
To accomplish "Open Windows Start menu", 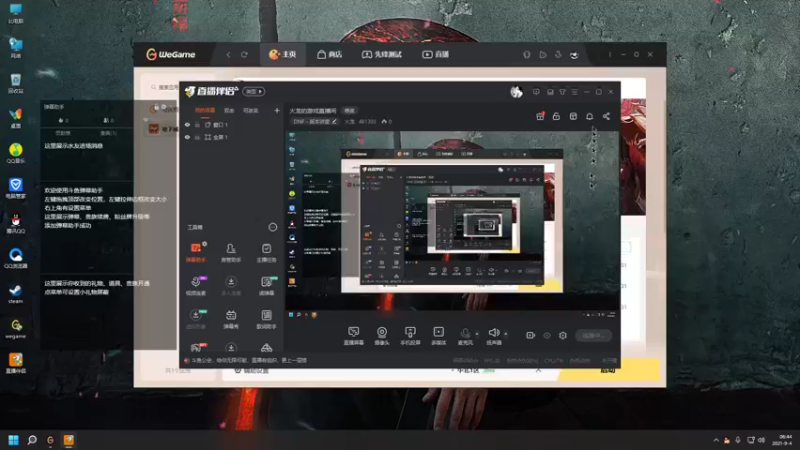I will click(x=13, y=440).
